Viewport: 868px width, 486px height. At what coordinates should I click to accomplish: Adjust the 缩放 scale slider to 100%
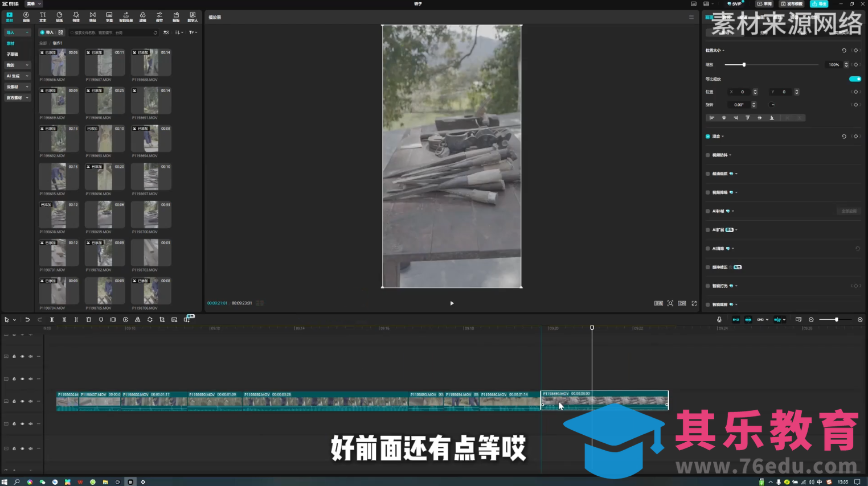pos(743,64)
